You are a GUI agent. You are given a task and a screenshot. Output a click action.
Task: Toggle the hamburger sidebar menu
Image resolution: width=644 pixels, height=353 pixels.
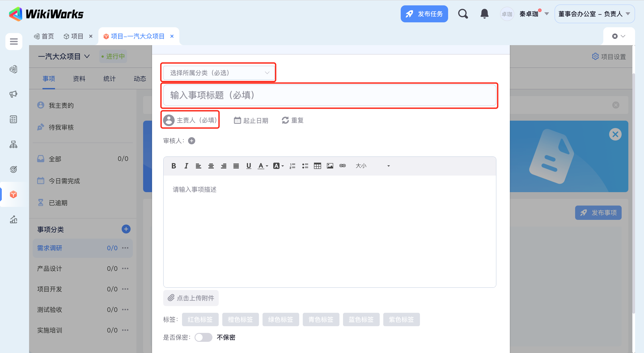[14, 42]
